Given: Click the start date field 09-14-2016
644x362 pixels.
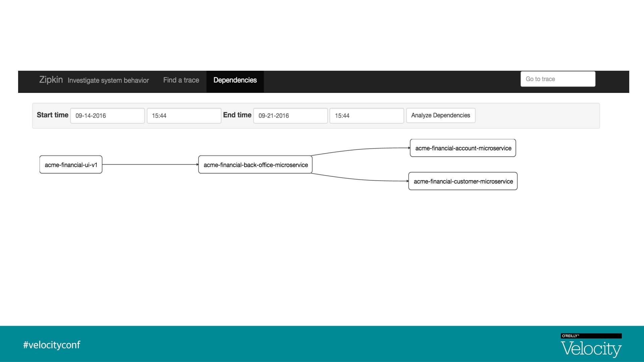Looking at the screenshot, I should [107, 116].
